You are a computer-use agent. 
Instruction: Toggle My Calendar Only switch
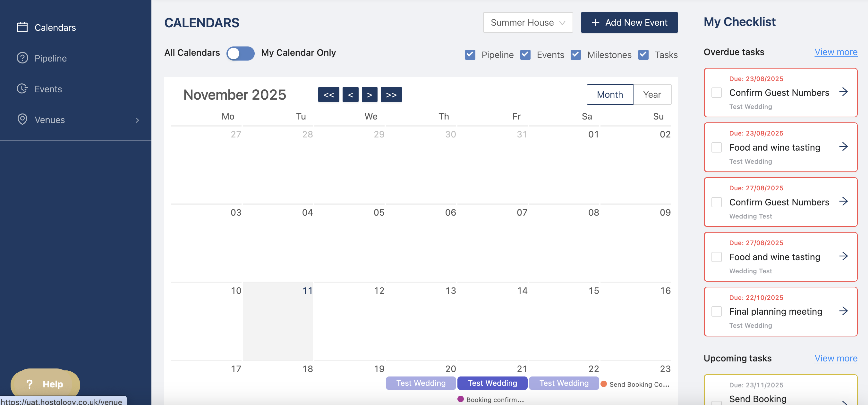click(240, 53)
